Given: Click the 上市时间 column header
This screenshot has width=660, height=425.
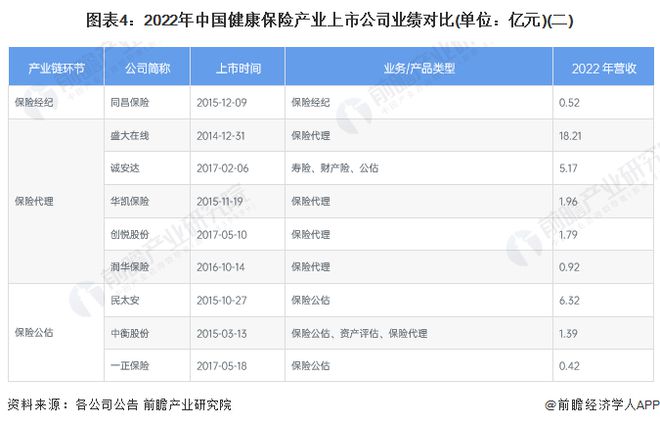Looking at the screenshot, I should click(x=238, y=68).
